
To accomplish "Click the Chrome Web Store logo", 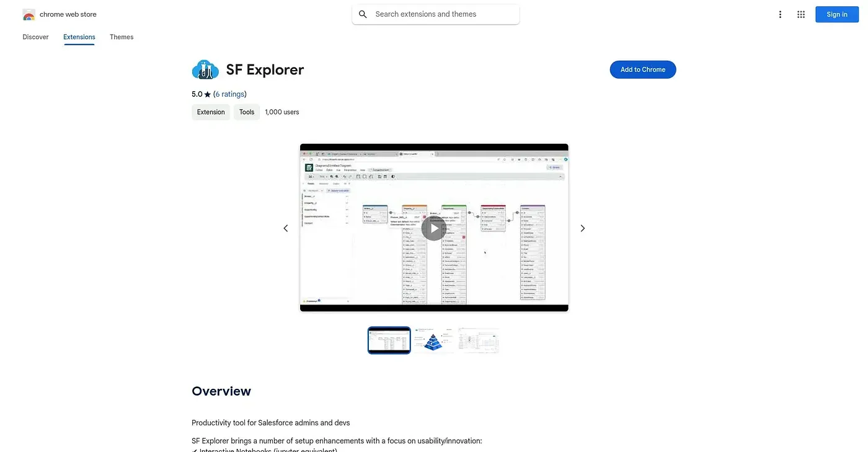I will (x=29, y=14).
